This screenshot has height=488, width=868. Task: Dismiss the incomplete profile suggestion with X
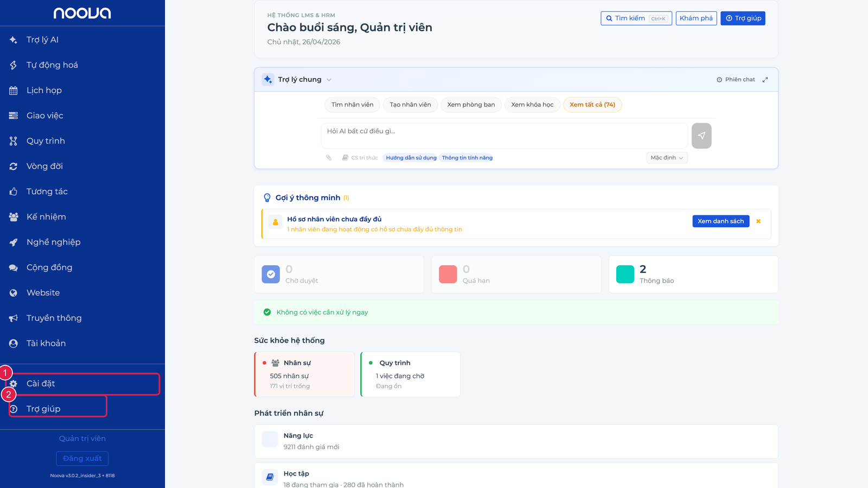(758, 221)
